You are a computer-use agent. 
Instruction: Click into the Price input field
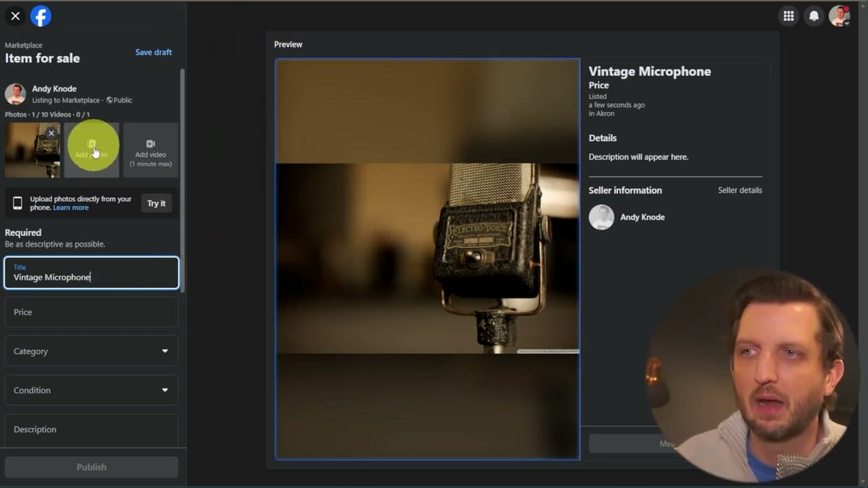(x=92, y=312)
